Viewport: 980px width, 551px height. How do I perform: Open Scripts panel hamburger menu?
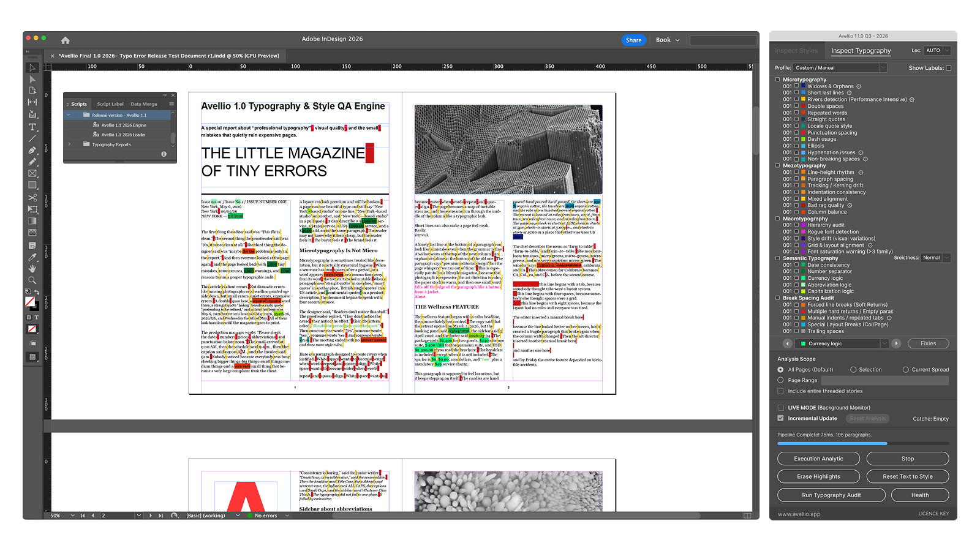pos(171,104)
